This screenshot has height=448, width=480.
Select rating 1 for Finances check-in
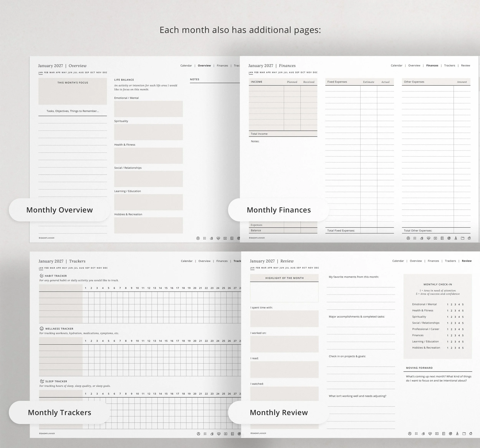448,335
